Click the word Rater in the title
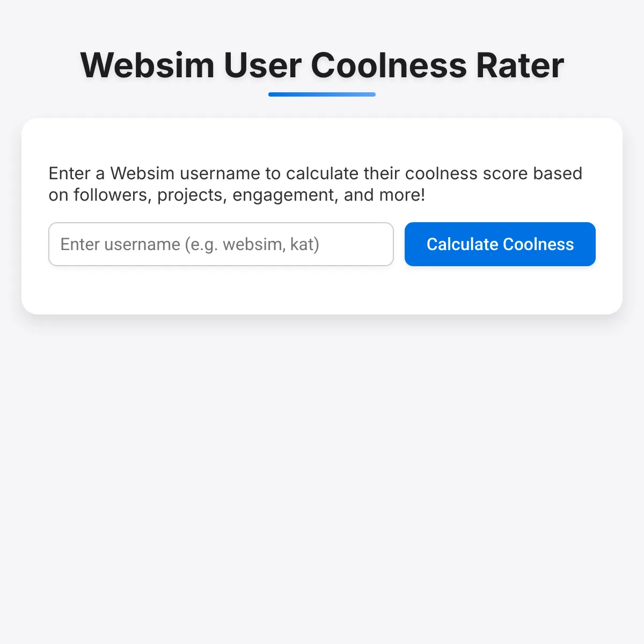Viewport: 644px width, 644px height. point(520,65)
